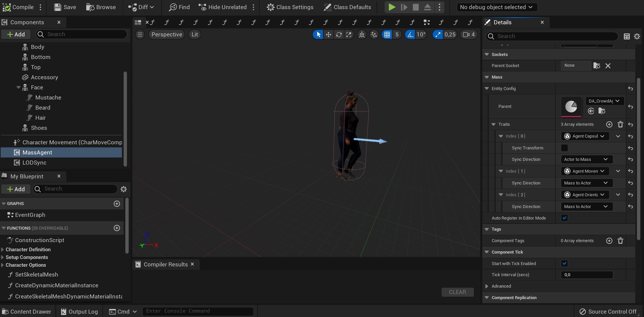Select the viewport Rotate tool
Image resolution: width=644 pixels, height=317 pixels.
[x=339, y=34]
